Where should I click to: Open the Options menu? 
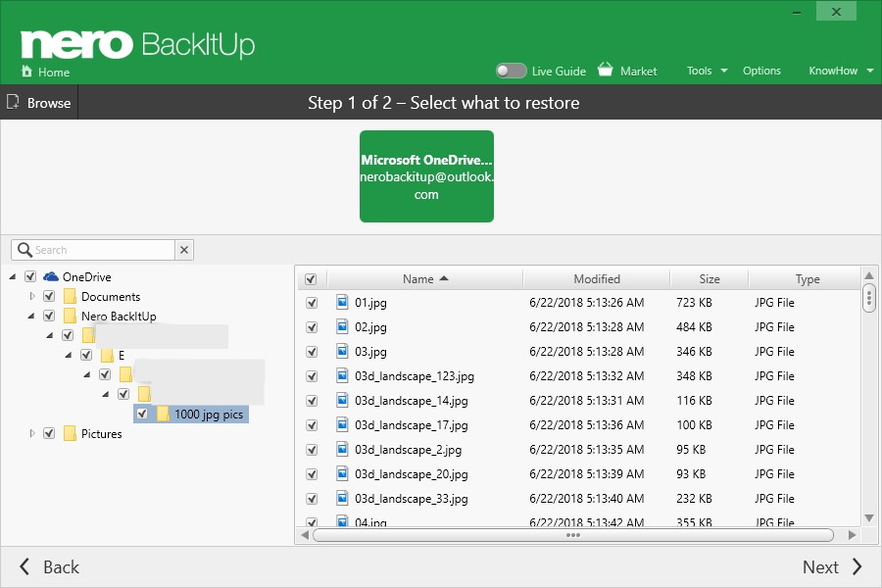point(761,71)
